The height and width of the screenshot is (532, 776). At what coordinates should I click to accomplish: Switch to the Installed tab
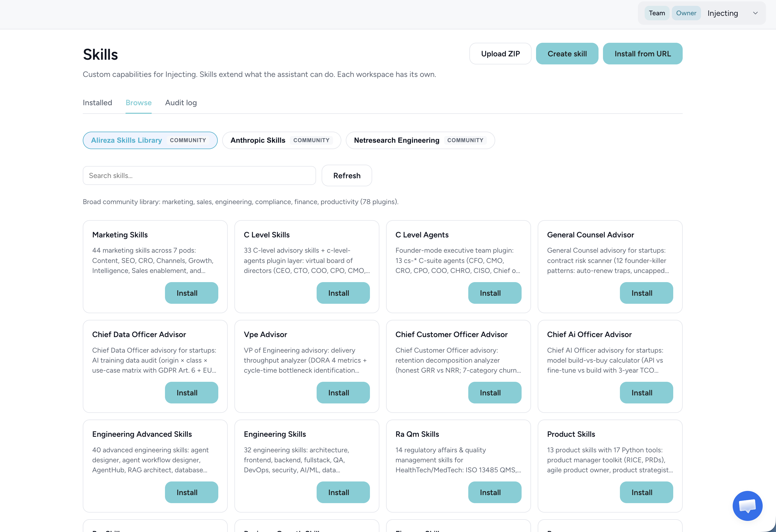pyautogui.click(x=97, y=102)
